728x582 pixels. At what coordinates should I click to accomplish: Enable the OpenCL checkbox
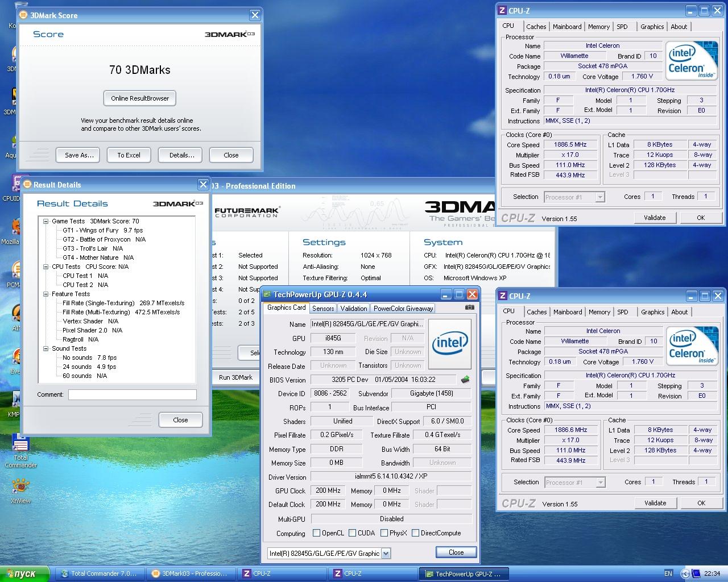tap(317, 533)
